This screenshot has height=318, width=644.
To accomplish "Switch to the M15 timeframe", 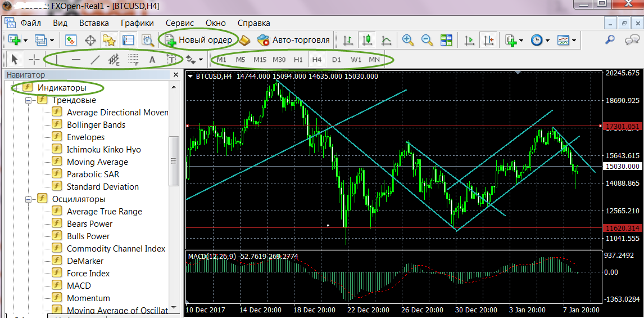I will tap(260, 60).
